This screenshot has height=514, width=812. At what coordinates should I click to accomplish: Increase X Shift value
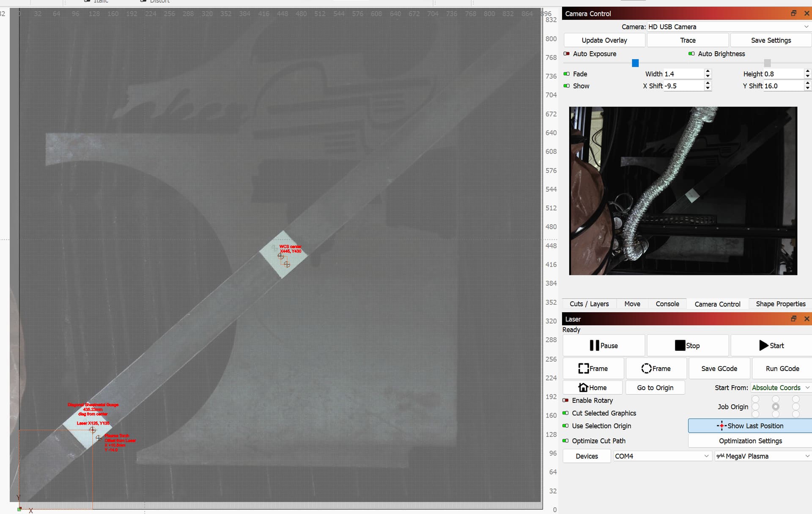tap(708, 83)
